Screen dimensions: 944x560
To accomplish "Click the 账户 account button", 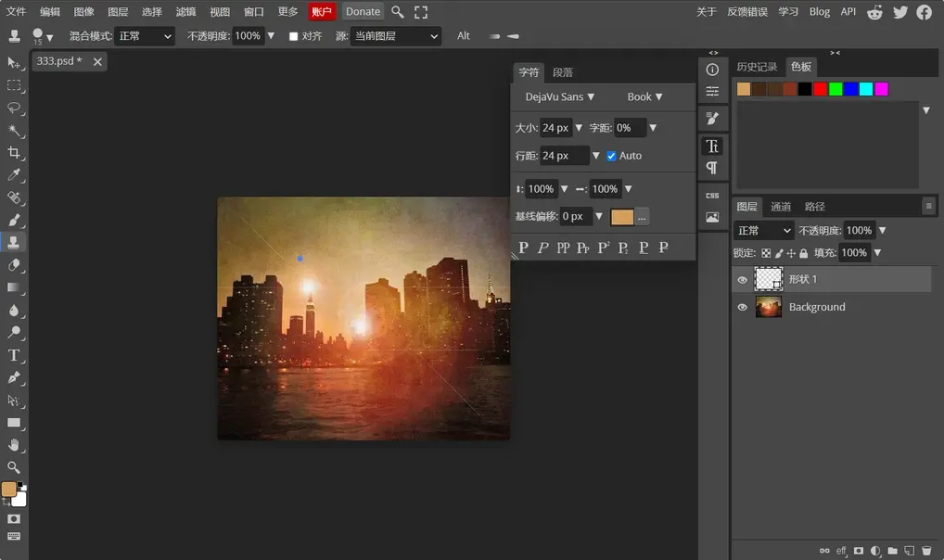I will [322, 11].
